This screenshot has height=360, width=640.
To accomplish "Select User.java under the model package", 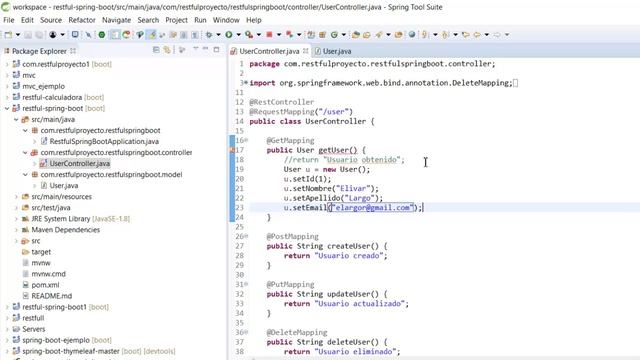I will [x=64, y=186].
